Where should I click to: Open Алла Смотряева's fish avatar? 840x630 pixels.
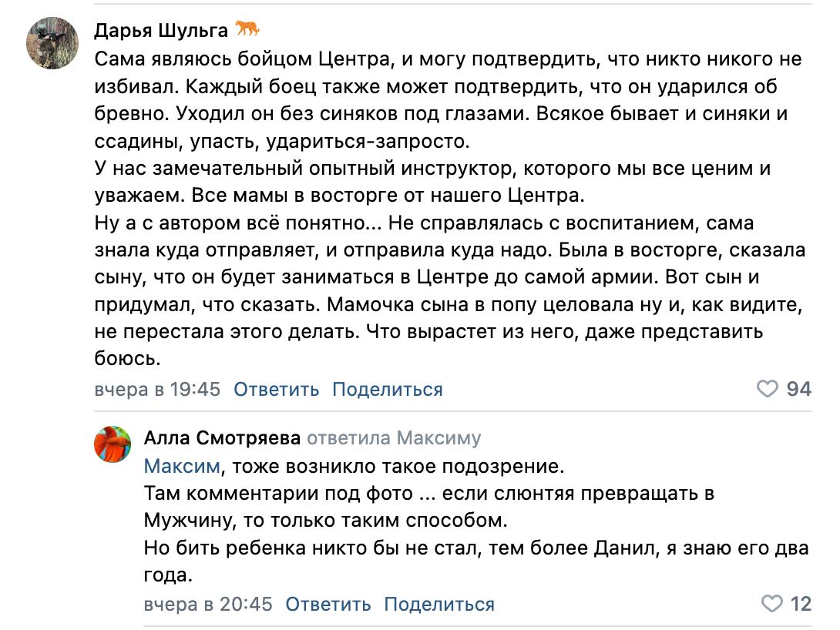point(113,444)
